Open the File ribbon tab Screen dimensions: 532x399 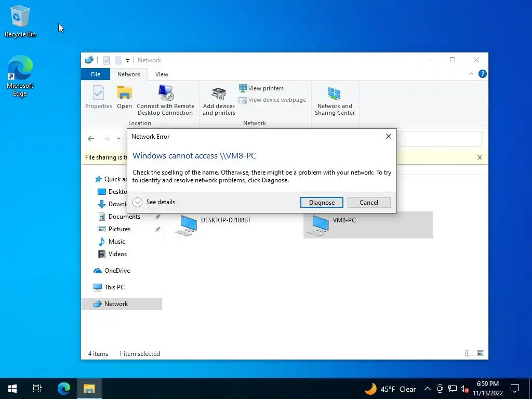point(96,74)
